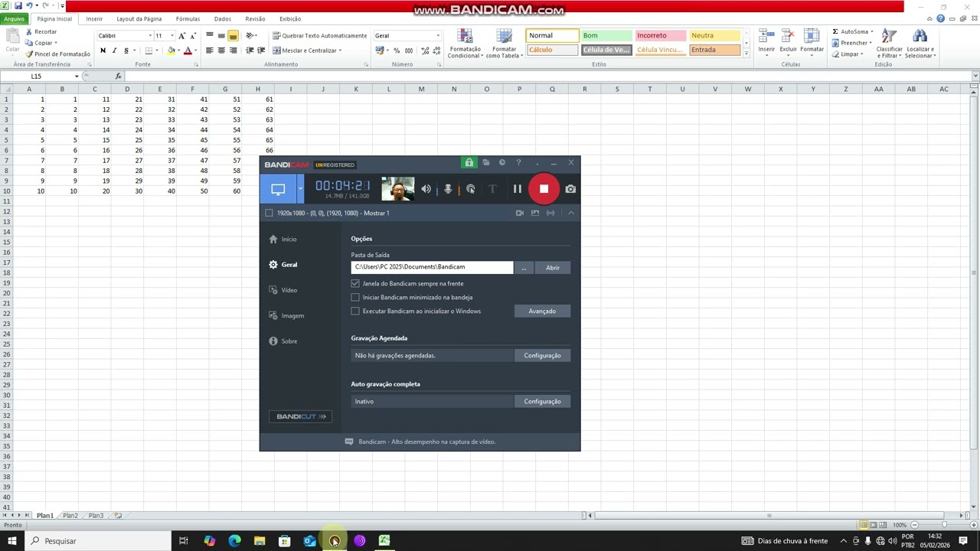This screenshot has height=551, width=980.
Task: Open Bandicam help question mark icon
Action: [x=518, y=163]
